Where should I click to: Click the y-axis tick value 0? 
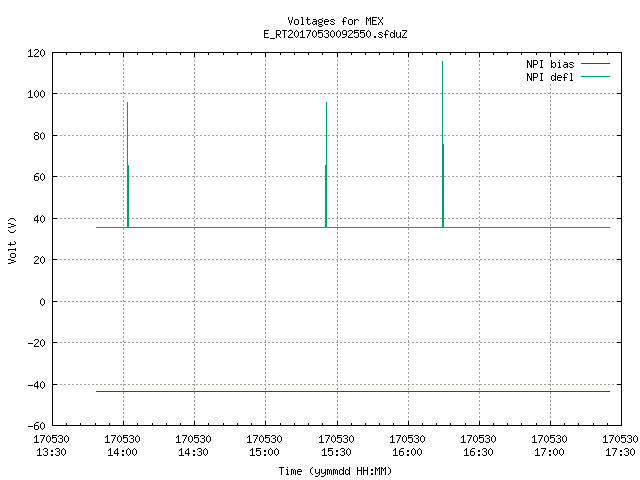click(x=42, y=302)
